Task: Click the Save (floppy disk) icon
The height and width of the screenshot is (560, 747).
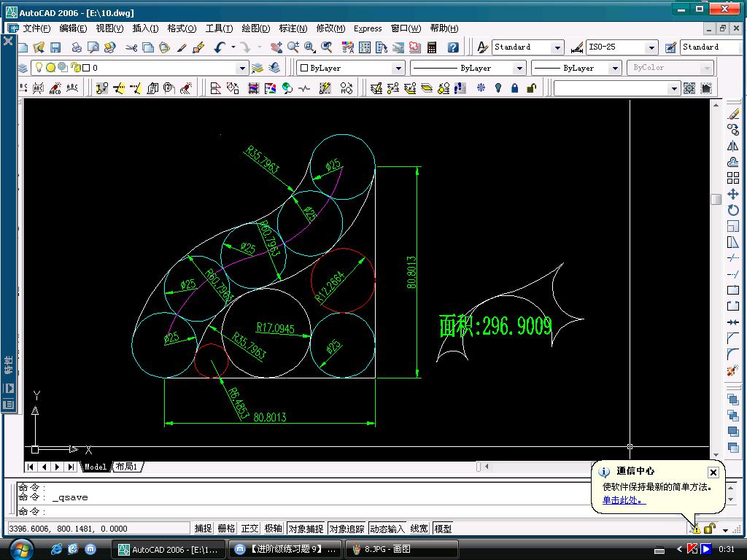Action: pos(55,47)
